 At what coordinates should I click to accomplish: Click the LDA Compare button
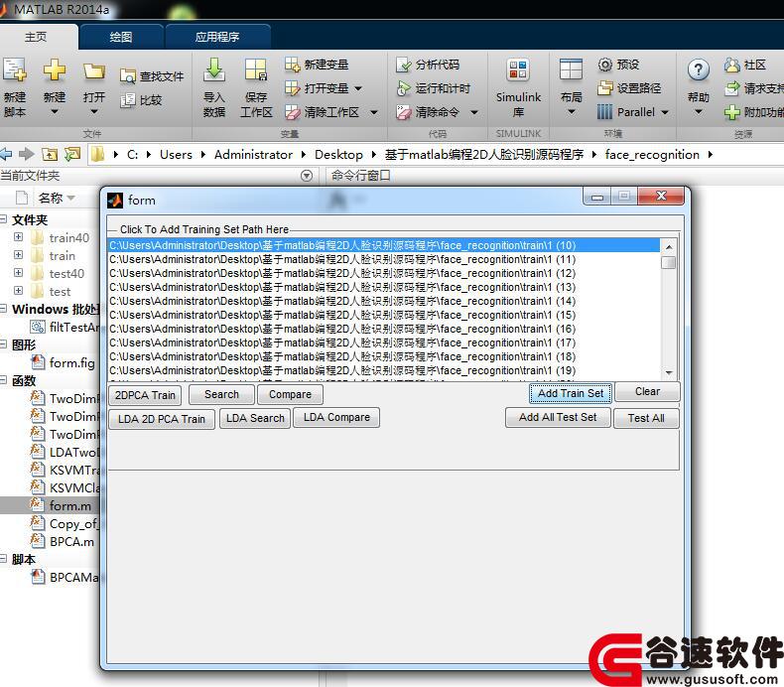click(x=336, y=417)
